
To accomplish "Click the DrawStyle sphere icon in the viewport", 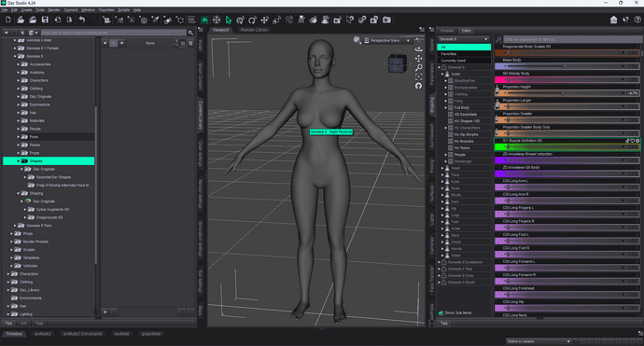I will click(357, 40).
